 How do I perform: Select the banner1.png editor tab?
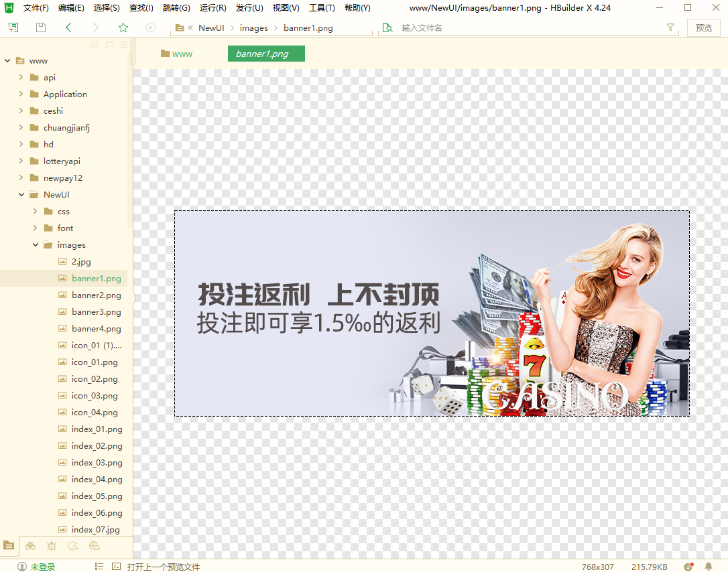coord(266,54)
